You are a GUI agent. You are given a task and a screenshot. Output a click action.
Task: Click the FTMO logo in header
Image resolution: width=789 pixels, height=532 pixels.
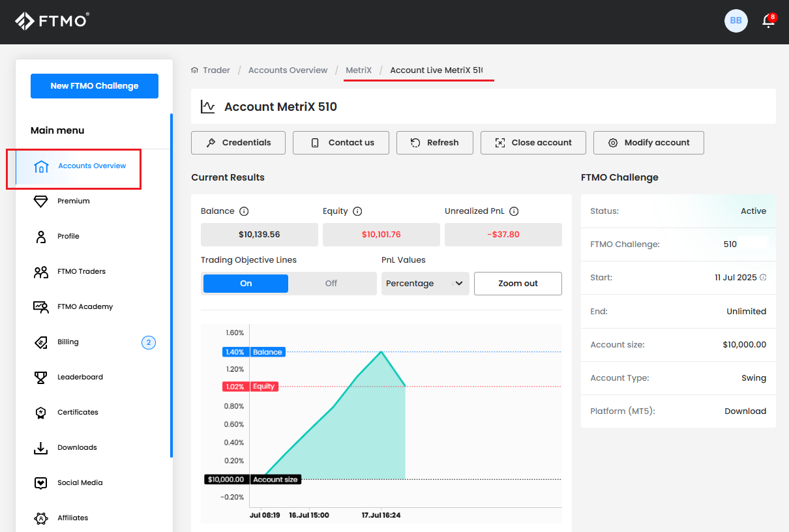(x=52, y=21)
